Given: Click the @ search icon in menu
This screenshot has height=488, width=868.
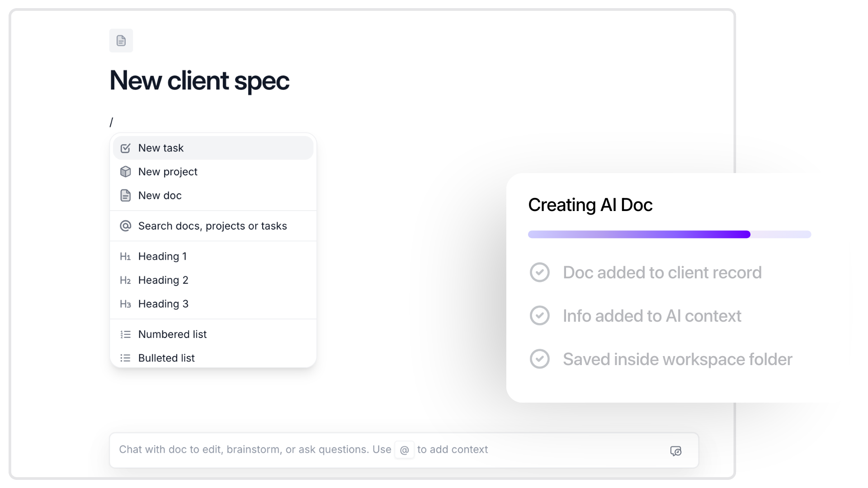Looking at the screenshot, I should tap(125, 226).
